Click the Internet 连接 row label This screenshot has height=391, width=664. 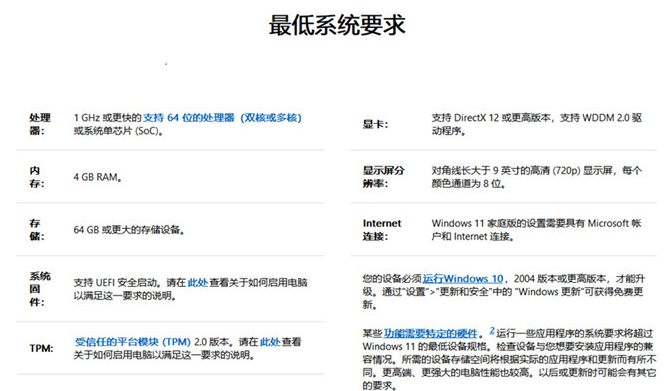382,230
